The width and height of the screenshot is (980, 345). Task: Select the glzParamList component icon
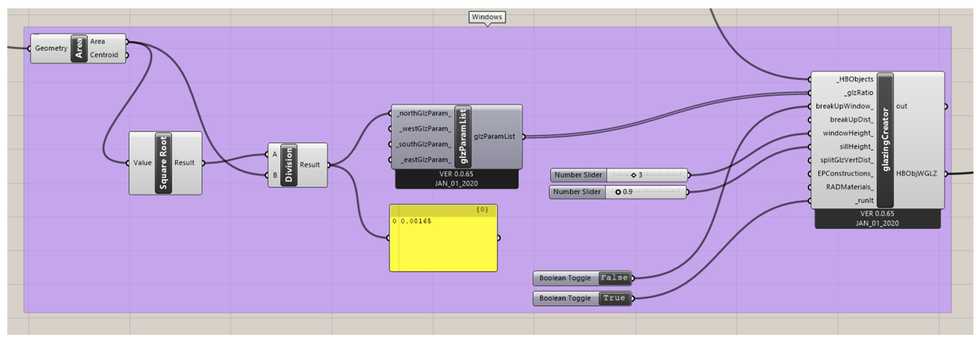tap(463, 136)
